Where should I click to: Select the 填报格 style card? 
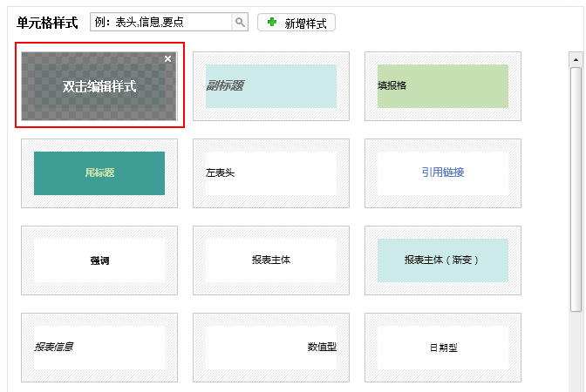(443, 86)
